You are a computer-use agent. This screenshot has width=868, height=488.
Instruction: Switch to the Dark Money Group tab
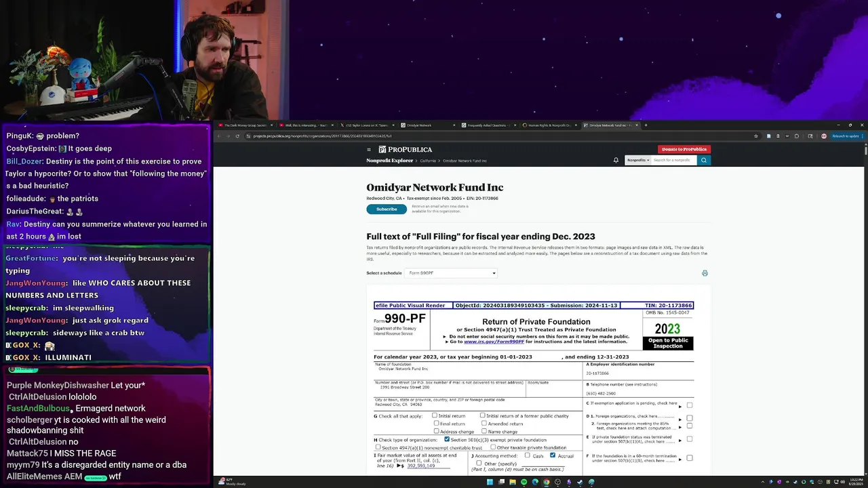point(244,125)
